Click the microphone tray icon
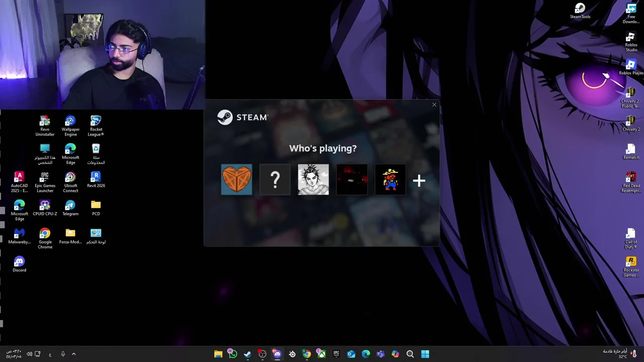 (63, 354)
